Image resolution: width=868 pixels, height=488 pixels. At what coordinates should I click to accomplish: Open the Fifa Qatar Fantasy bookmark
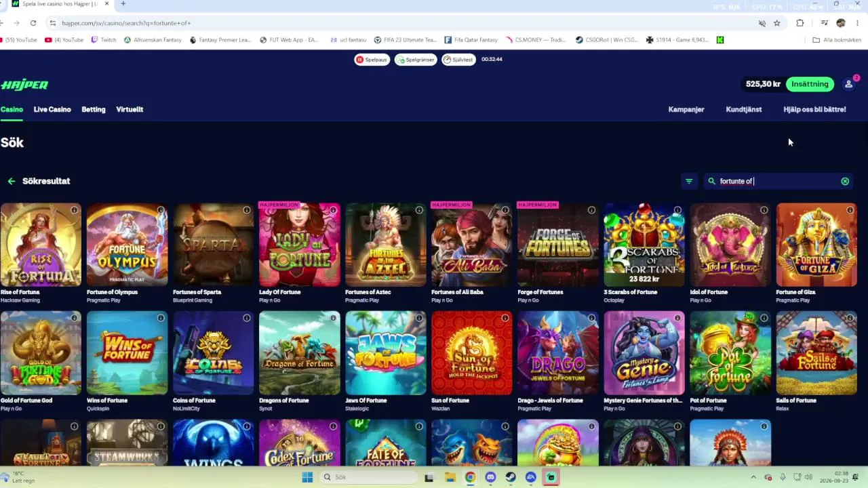pos(471,40)
